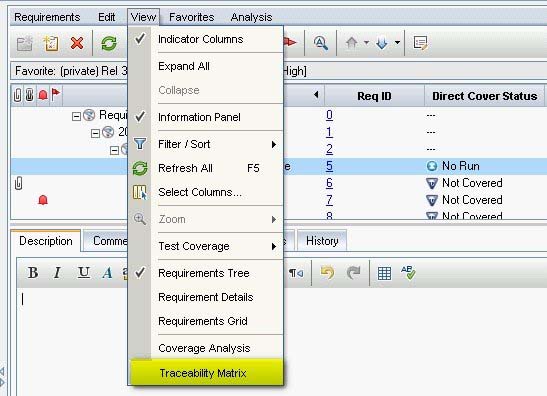
Task: Open requirement ID 5 link
Action: coord(329,166)
